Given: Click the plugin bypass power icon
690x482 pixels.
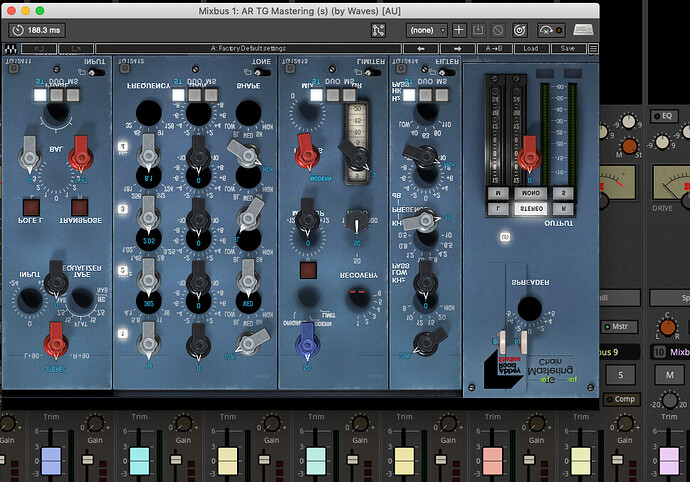Looking at the screenshot, I should tap(520, 30).
